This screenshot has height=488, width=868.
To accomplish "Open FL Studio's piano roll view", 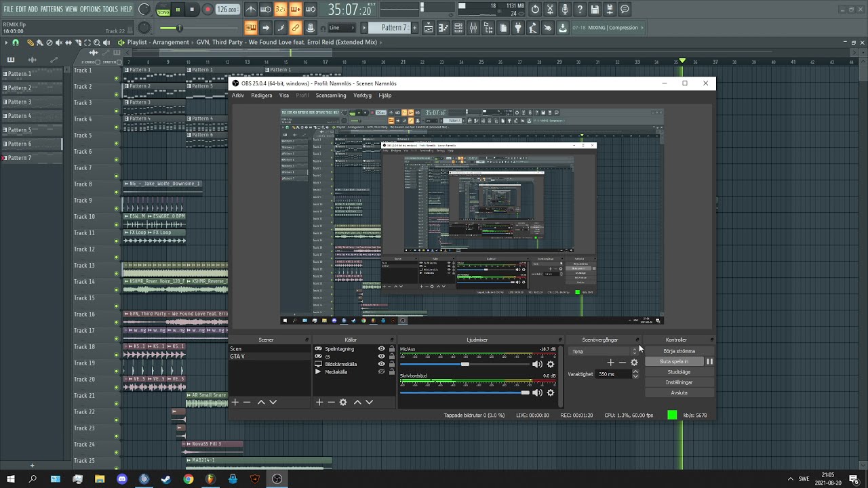I will [443, 28].
